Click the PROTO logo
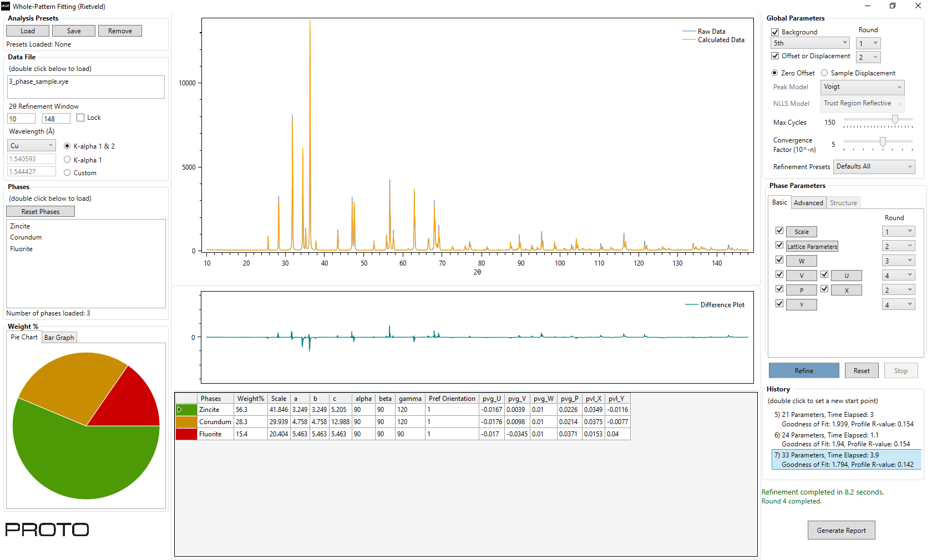Screen dimensions: 932x560 pyautogui.click(x=47, y=530)
